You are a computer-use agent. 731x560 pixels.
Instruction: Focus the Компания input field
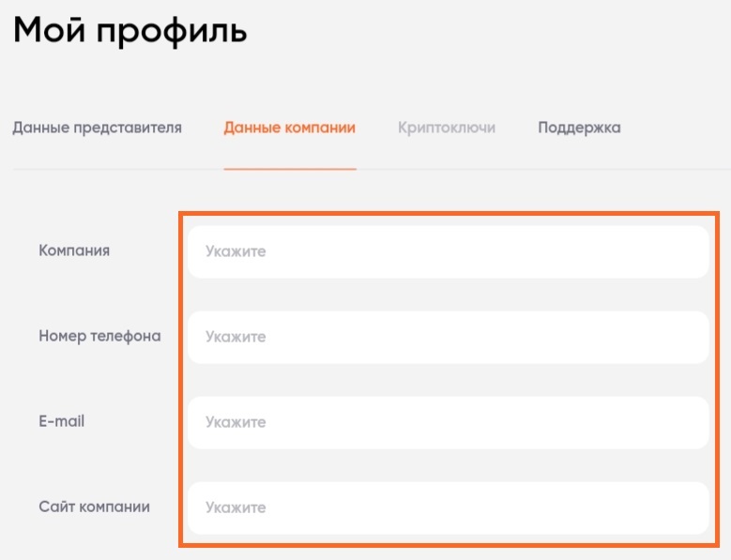click(x=448, y=252)
